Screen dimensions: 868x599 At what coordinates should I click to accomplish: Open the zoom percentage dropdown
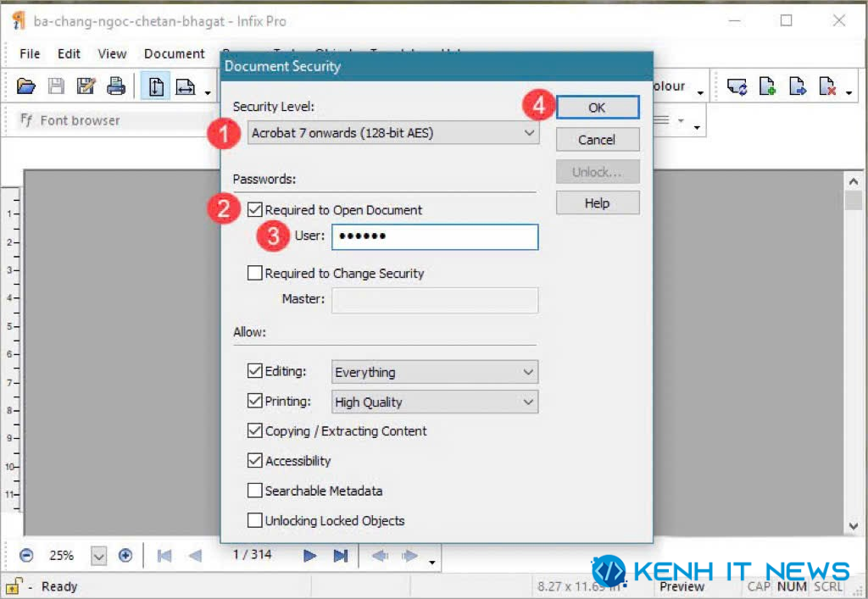pos(98,556)
